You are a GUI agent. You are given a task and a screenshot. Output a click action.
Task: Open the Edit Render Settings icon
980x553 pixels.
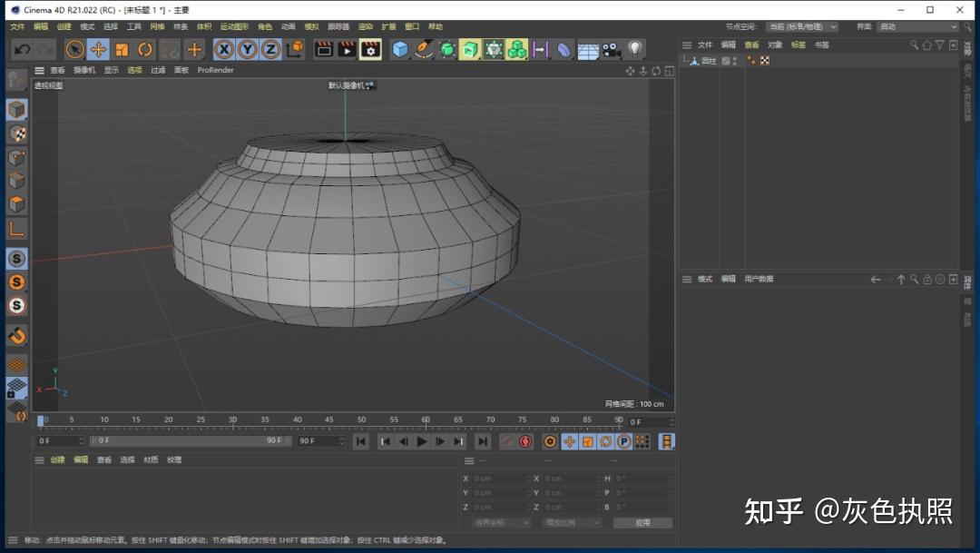[370, 49]
